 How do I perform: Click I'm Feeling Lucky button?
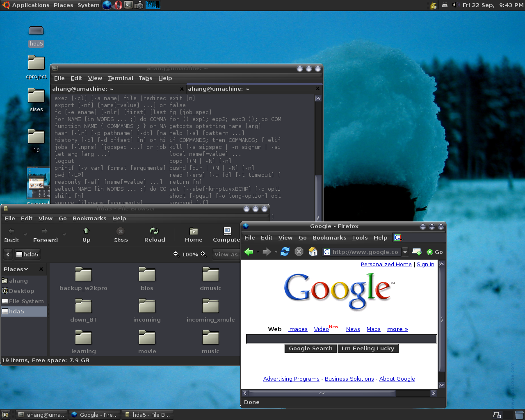coord(368,348)
